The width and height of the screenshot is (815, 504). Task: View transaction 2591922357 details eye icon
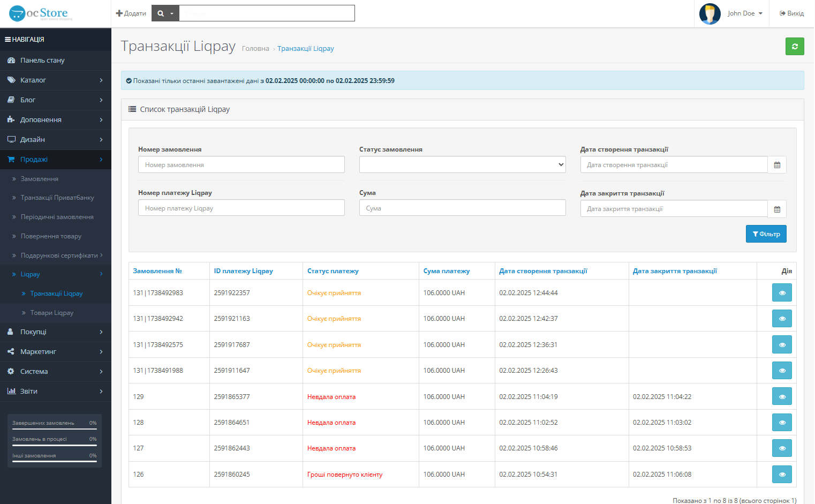pyautogui.click(x=782, y=293)
